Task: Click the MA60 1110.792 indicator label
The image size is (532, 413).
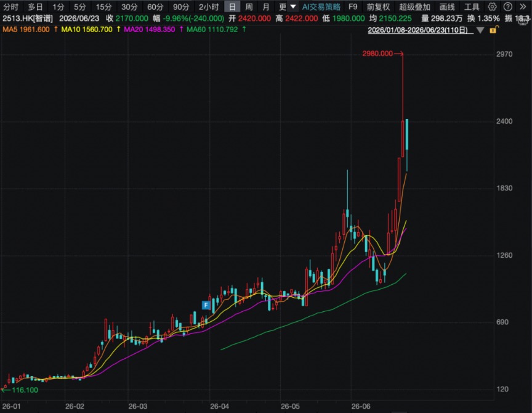Action: click(212, 30)
